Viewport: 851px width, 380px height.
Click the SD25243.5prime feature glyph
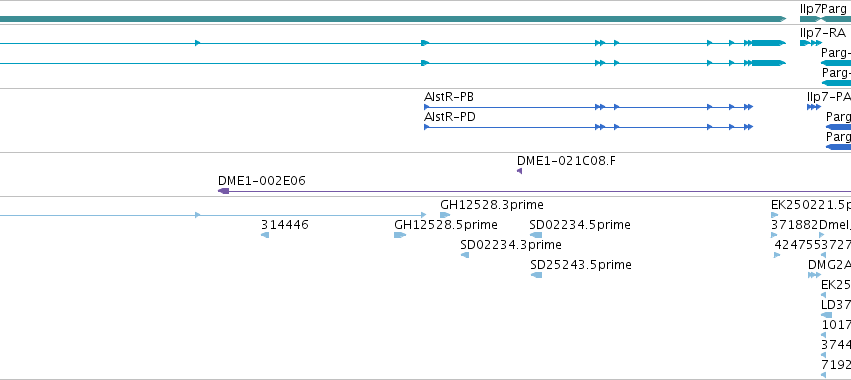(536, 275)
